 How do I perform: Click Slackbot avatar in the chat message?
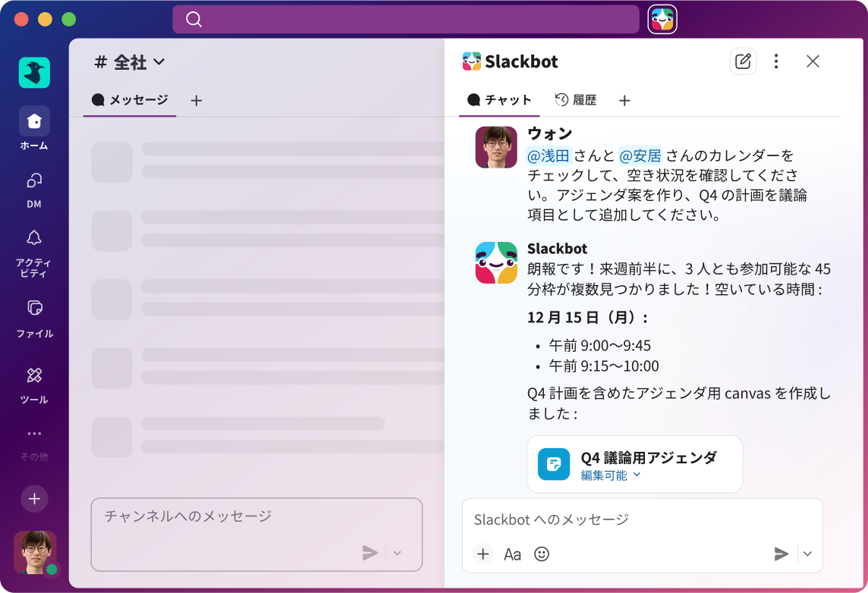coord(496,263)
